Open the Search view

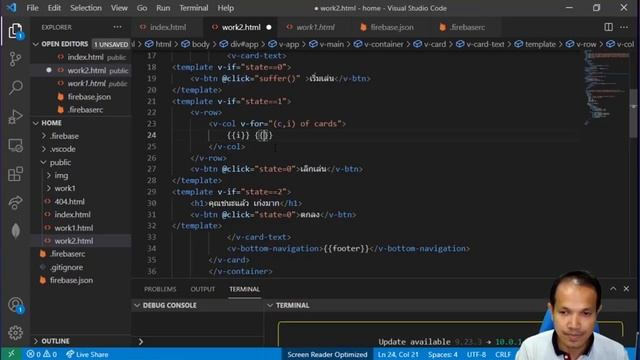16,87
